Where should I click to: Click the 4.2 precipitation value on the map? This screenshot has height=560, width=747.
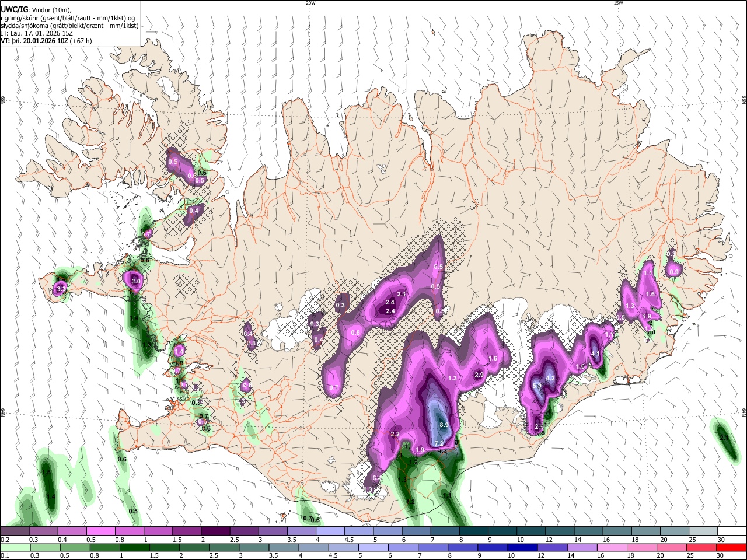click(550, 378)
